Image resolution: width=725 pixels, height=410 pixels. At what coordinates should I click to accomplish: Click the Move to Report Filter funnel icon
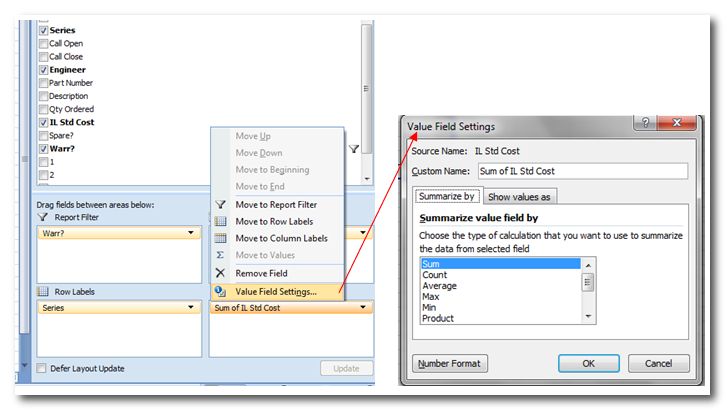pos(221,204)
